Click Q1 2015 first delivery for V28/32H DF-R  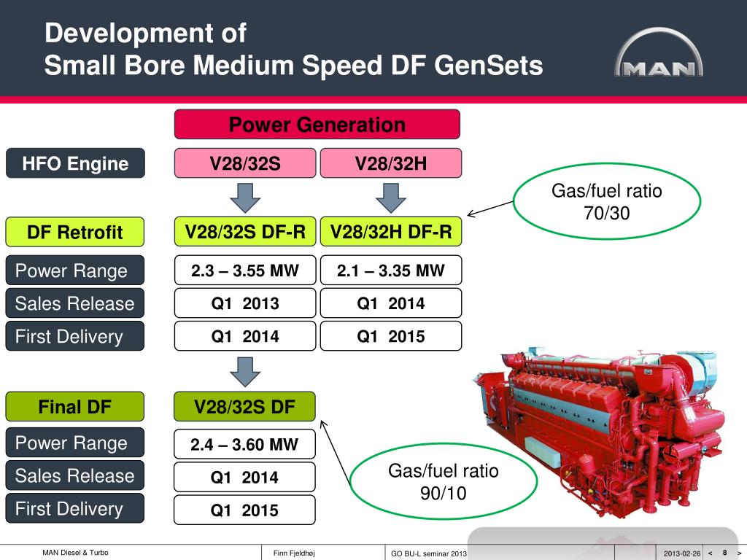(391, 336)
